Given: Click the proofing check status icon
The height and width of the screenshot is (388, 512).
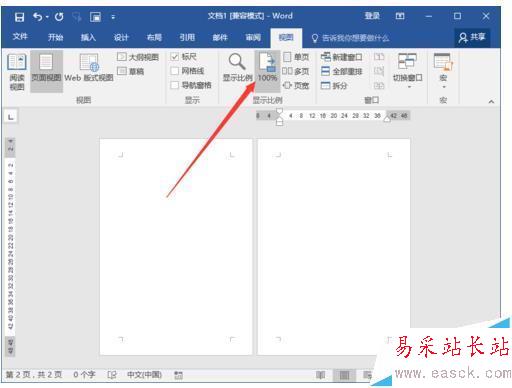Looking at the screenshot, I should click(112, 375).
